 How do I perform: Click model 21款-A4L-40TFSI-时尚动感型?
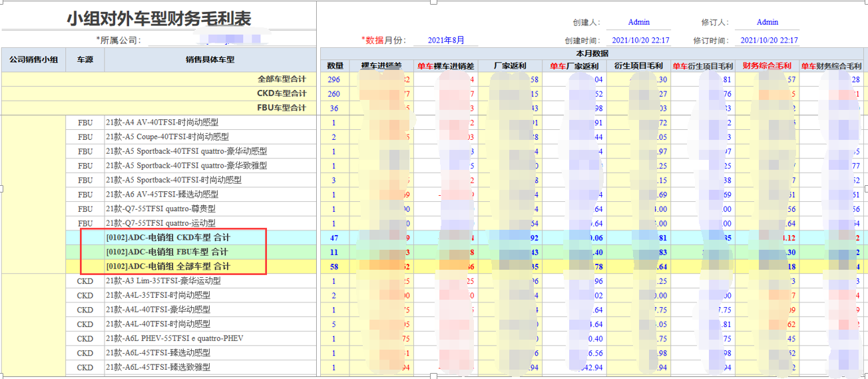pos(158,324)
